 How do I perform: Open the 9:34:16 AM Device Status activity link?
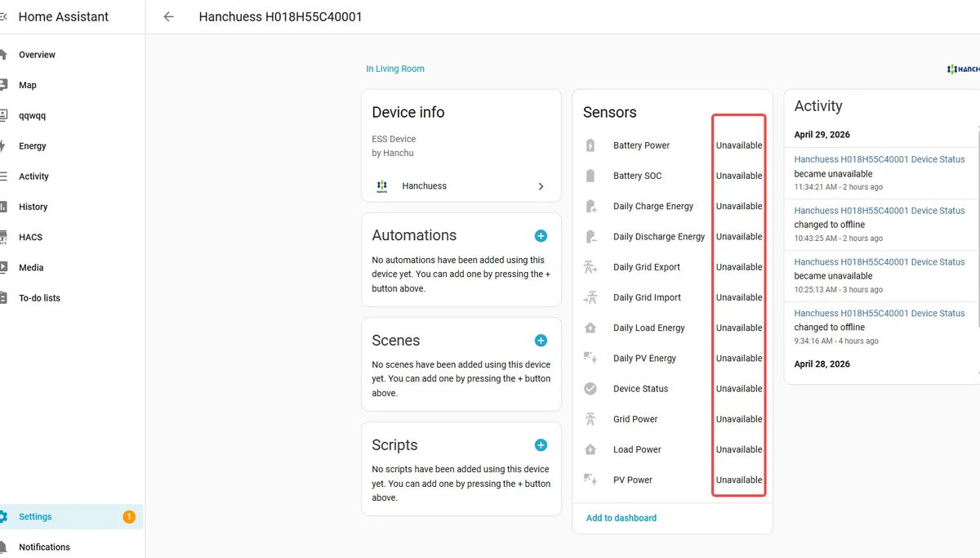[880, 313]
